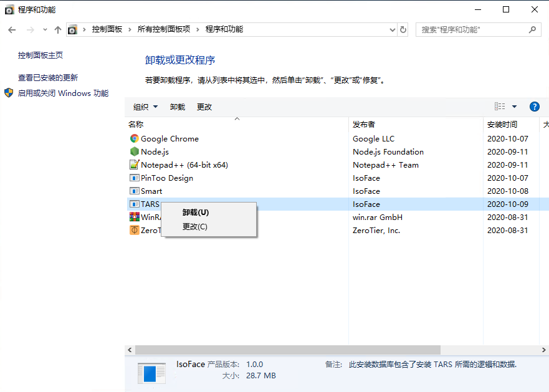Click the scrollbar right arrow
The image size is (549, 392).
544,350
